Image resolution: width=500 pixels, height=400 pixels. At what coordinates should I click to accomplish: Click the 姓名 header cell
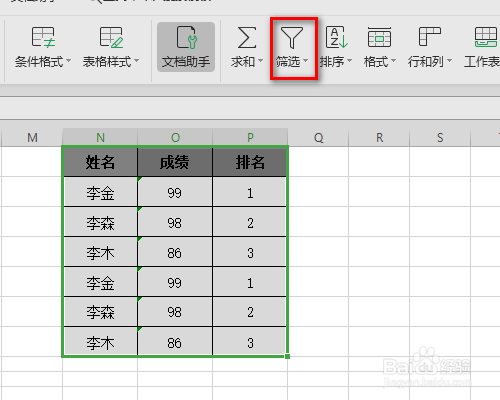point(100,162)
